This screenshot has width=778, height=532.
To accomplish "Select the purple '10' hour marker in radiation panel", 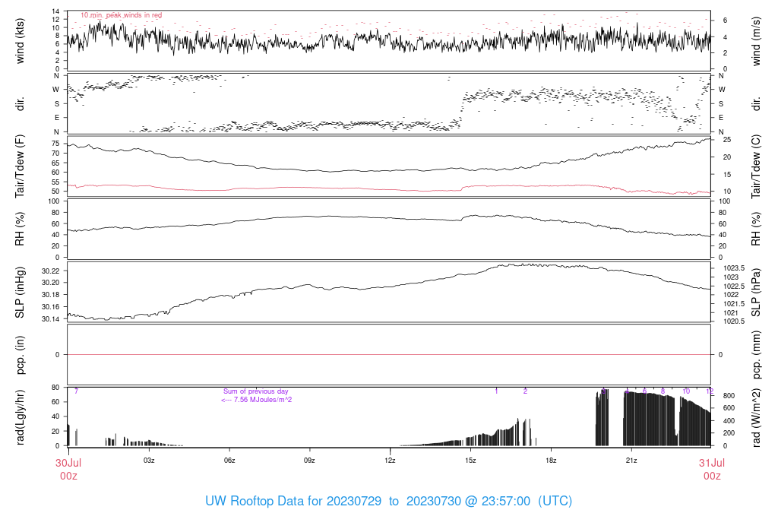I will pyautogui.click(x=686, y=391).
